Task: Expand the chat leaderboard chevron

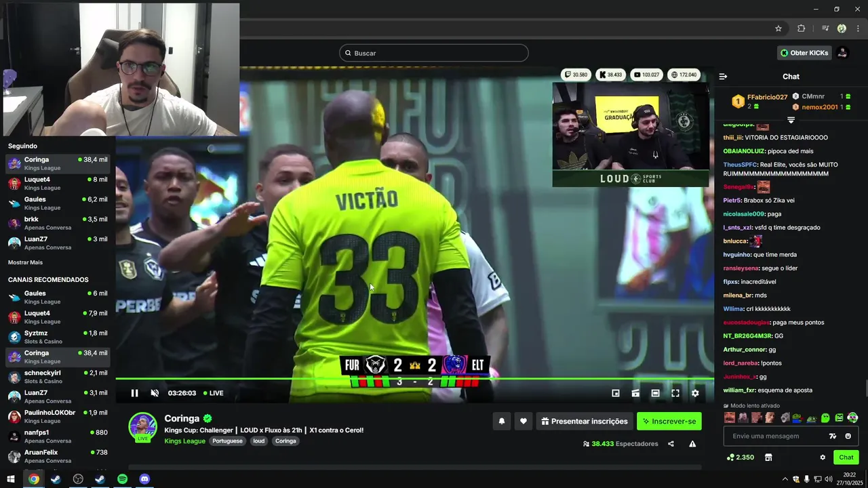Action: click(x=791, y=120)
